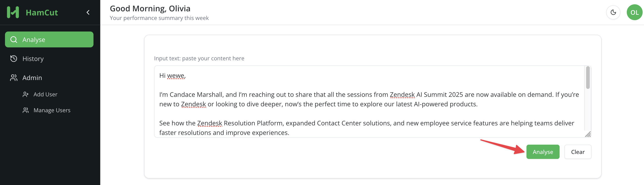Click the HamCut brand name

[42, 12]
